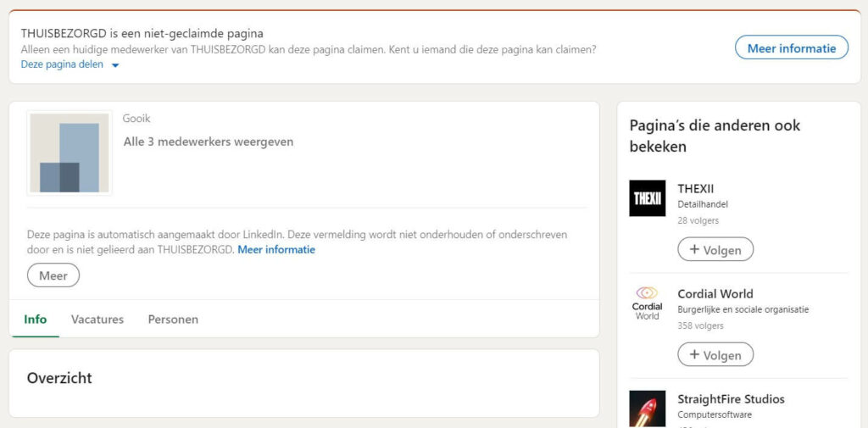Expand the 'Deze pagina delen' dropdown arrow
Screen dimensions: 868x428
[x=115, y=65]
